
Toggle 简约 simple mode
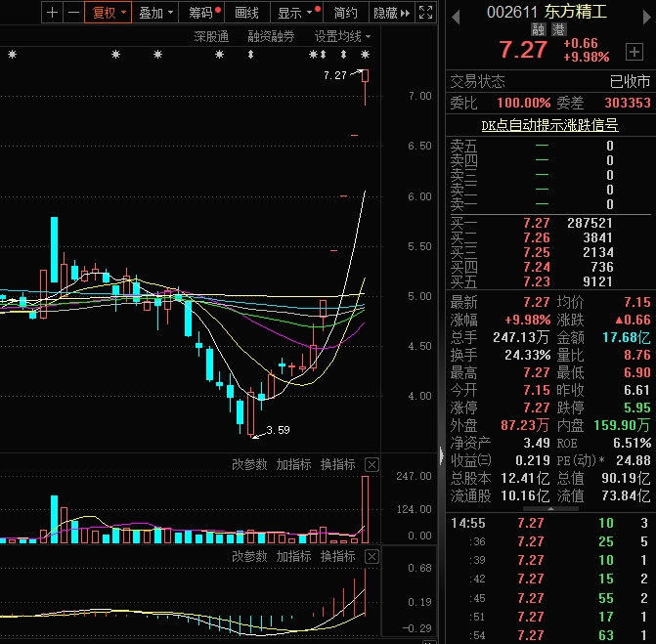[345, 13]
